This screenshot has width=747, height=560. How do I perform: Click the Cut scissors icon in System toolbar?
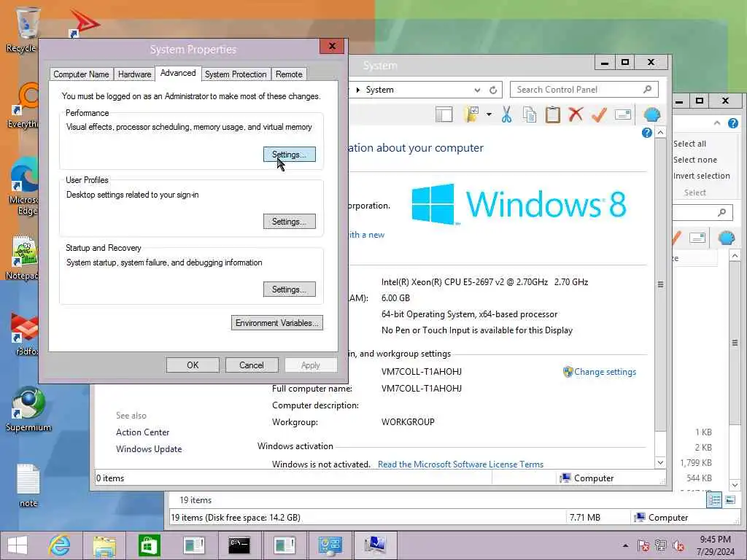(506, 114)
